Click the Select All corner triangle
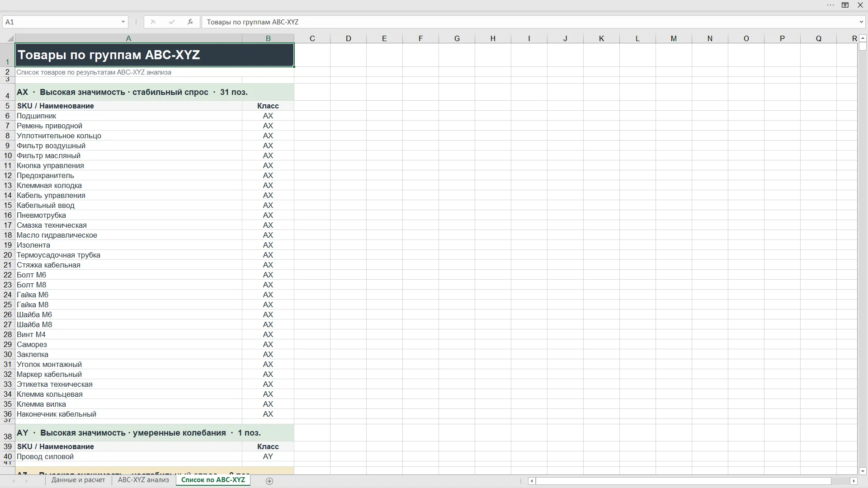Screen dimensions: 868x488 pyautogui.click(x=8, y=38)
